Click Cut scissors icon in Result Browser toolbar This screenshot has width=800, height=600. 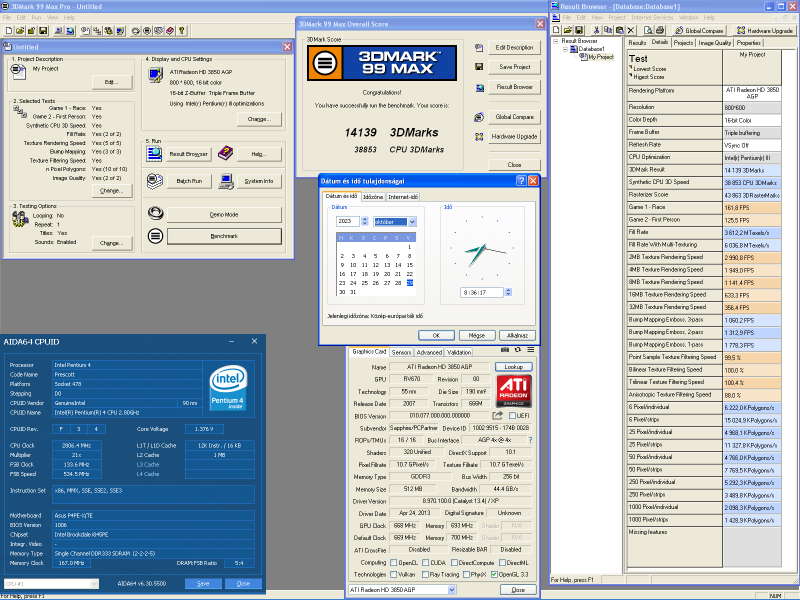click(x=596, y=31)
